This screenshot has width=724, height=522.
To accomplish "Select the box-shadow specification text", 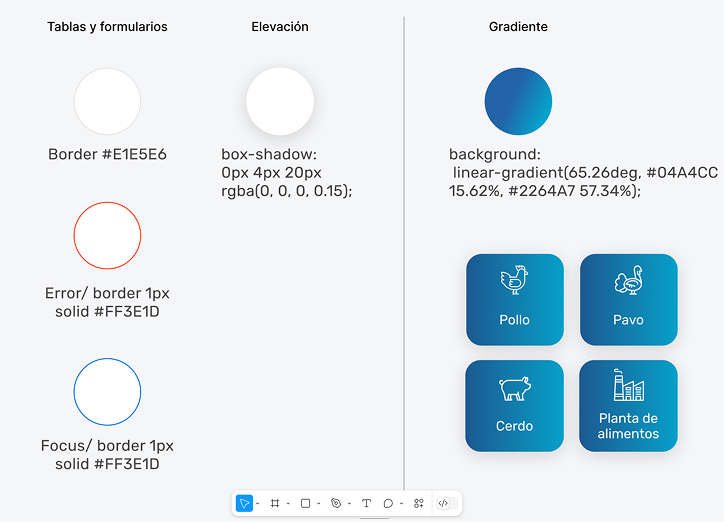I will click(x=286, y=172).
